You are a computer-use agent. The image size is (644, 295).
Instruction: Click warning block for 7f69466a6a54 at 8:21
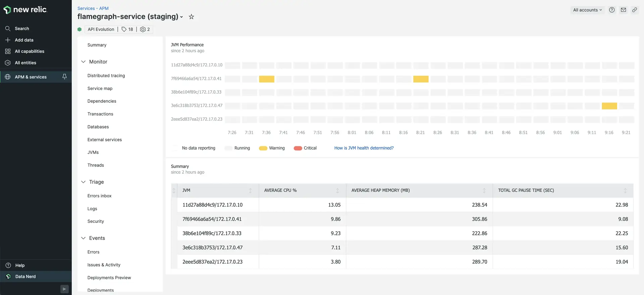click(421, 79)
